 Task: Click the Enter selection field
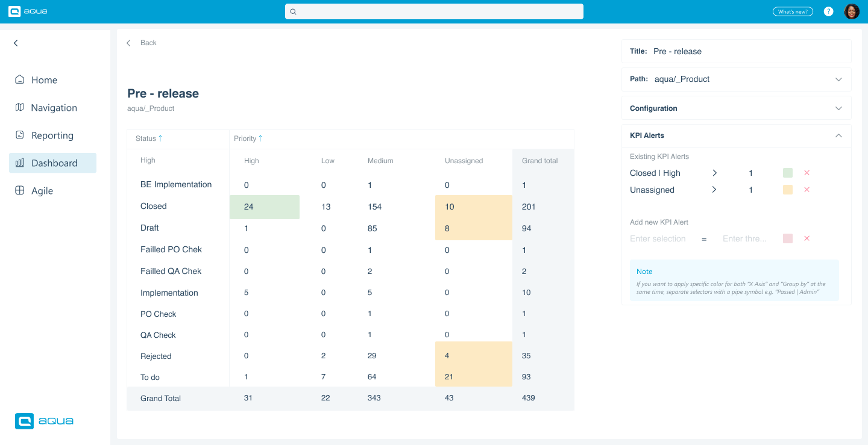point(658,239)
